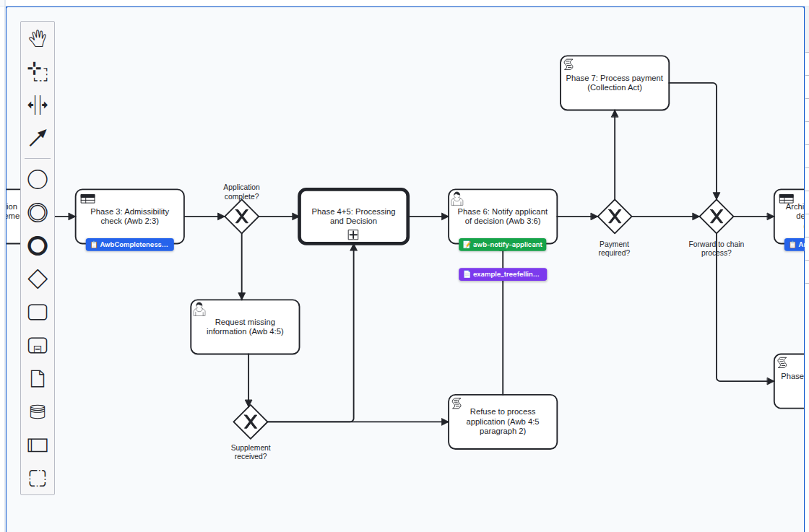Select the Create gateway diamond icon

pyautogui.click(x=38, y=279)
